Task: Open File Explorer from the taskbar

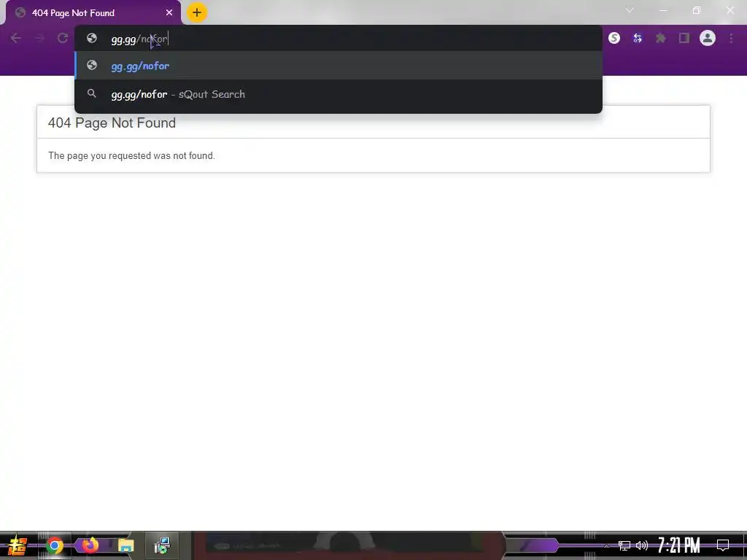Action: pyautogui.click(x=125, y=545)
